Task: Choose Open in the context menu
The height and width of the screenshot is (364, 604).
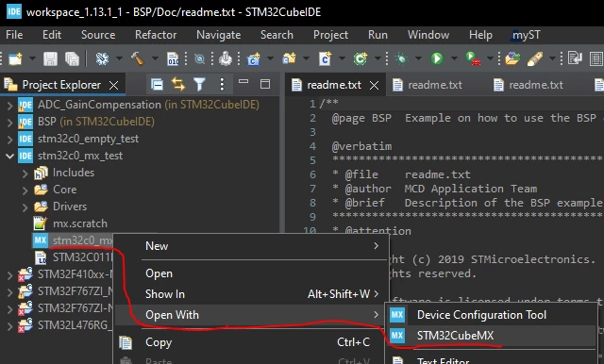Action: 252,273
